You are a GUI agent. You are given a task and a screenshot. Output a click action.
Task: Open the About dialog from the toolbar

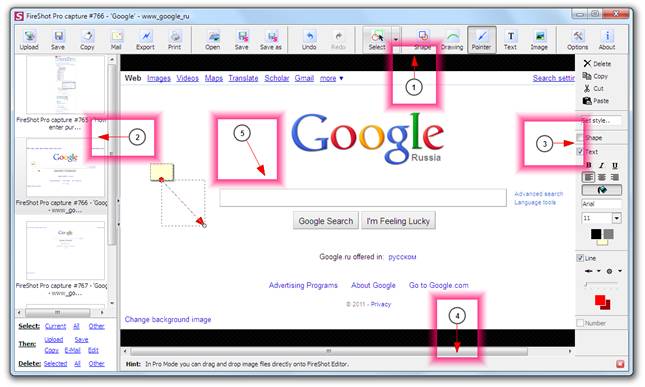coord(607,40)
